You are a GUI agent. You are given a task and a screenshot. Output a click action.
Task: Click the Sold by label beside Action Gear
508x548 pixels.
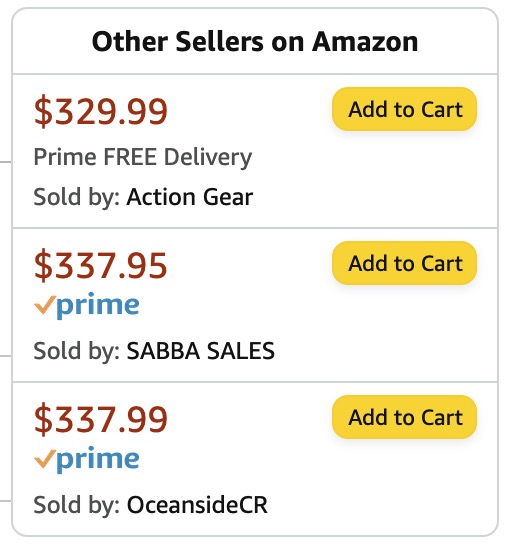pyautogui.click(x=77, y=197)
